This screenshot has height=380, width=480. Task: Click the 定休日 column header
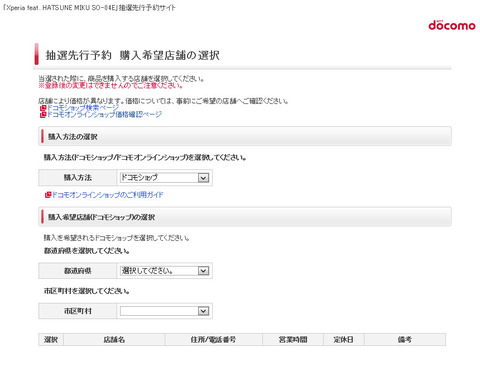[344, 340]
